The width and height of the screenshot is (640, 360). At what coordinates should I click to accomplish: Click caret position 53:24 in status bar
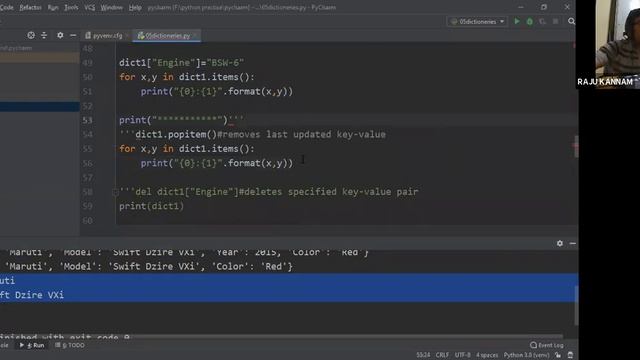[x=423, y=355]
